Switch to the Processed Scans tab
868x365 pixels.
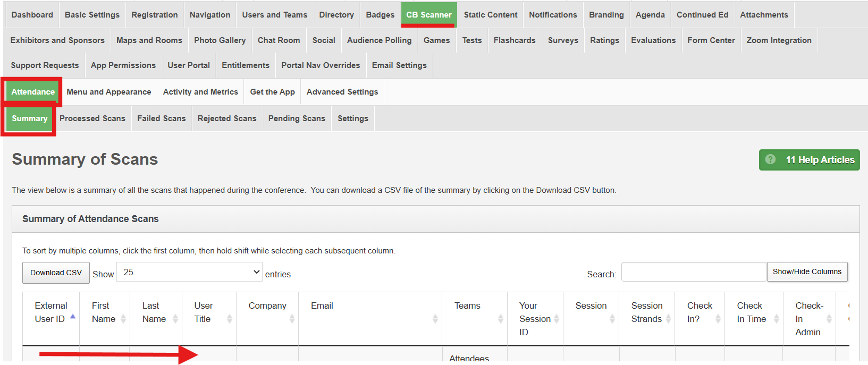(92, 118)
